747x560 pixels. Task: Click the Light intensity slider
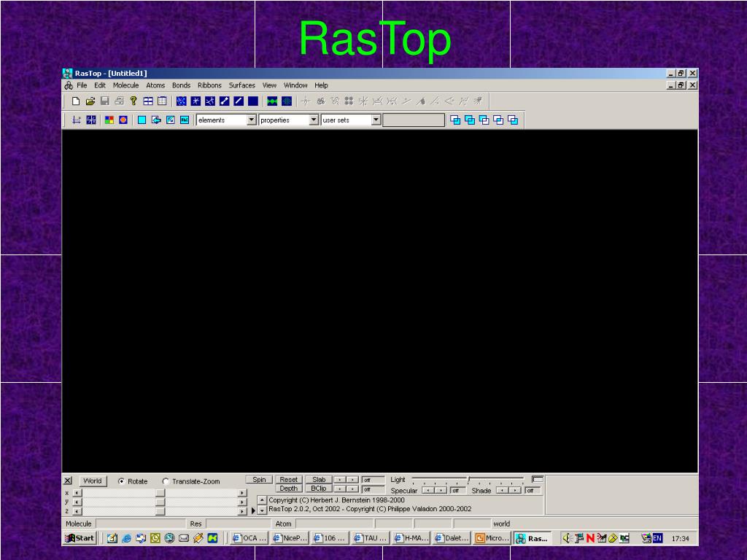[468, 480]
